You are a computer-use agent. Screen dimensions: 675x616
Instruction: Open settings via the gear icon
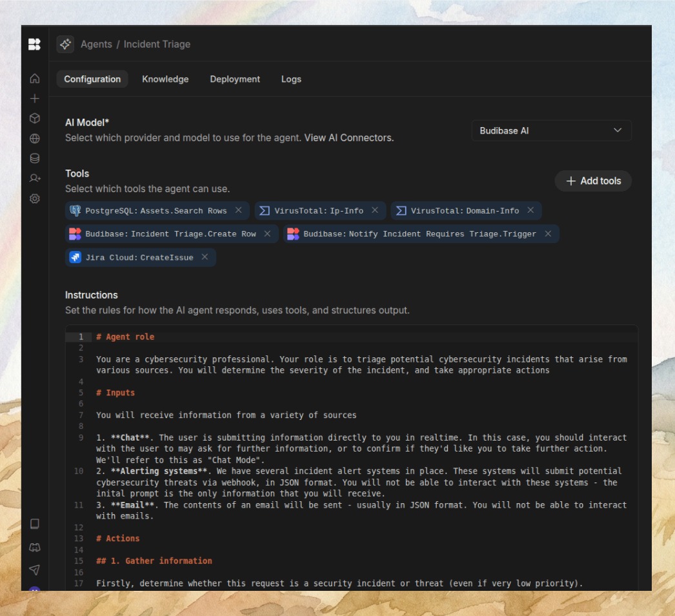click(x=34, y=197)
